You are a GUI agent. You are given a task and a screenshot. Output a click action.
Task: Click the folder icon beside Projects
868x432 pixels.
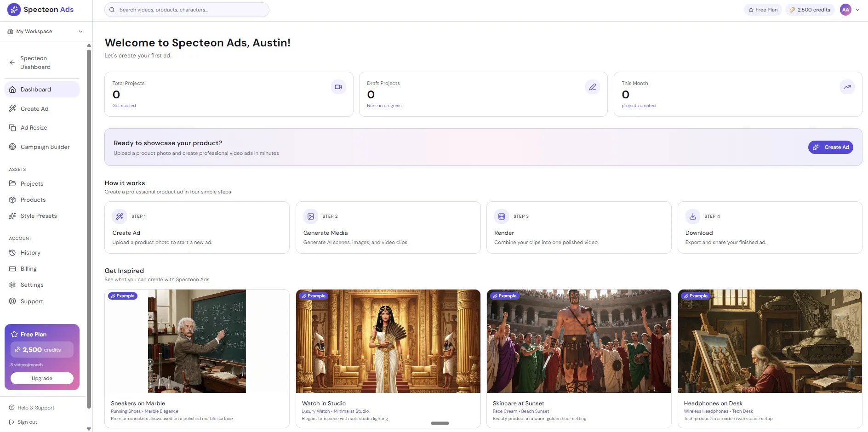(12, 184)
